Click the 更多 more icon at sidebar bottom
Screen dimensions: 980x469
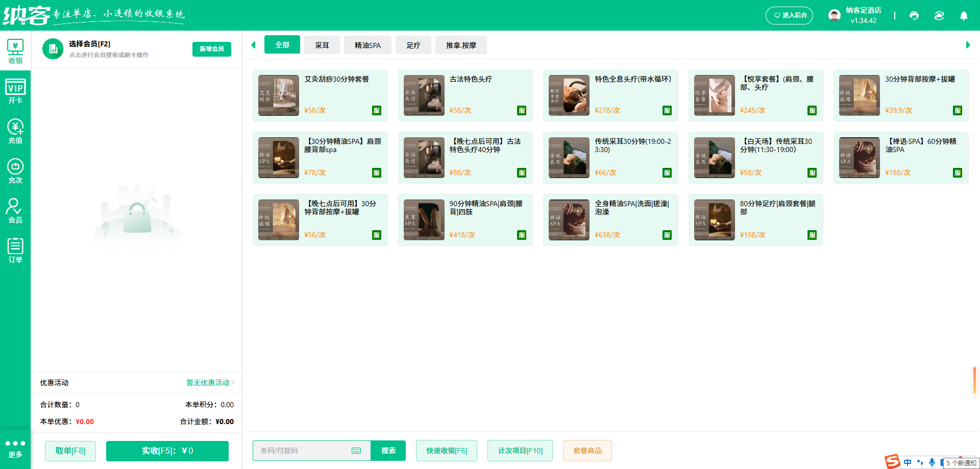pos(15,448)
